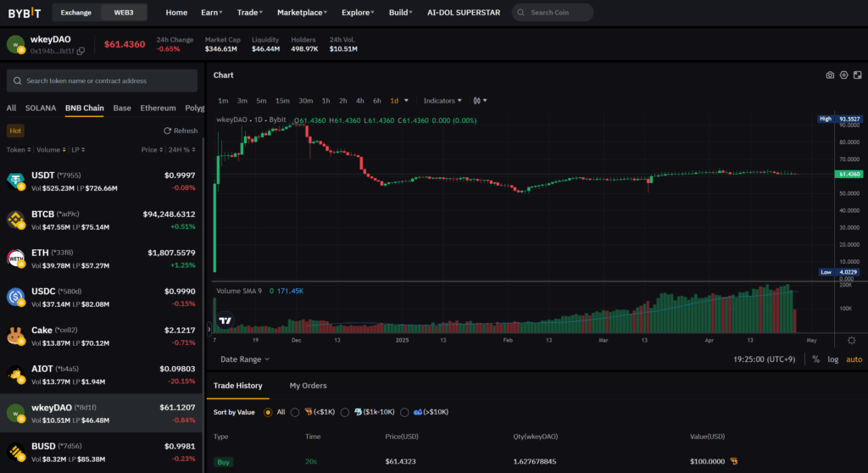
Task: Toggle percent scale on chart
Action: 815,359
